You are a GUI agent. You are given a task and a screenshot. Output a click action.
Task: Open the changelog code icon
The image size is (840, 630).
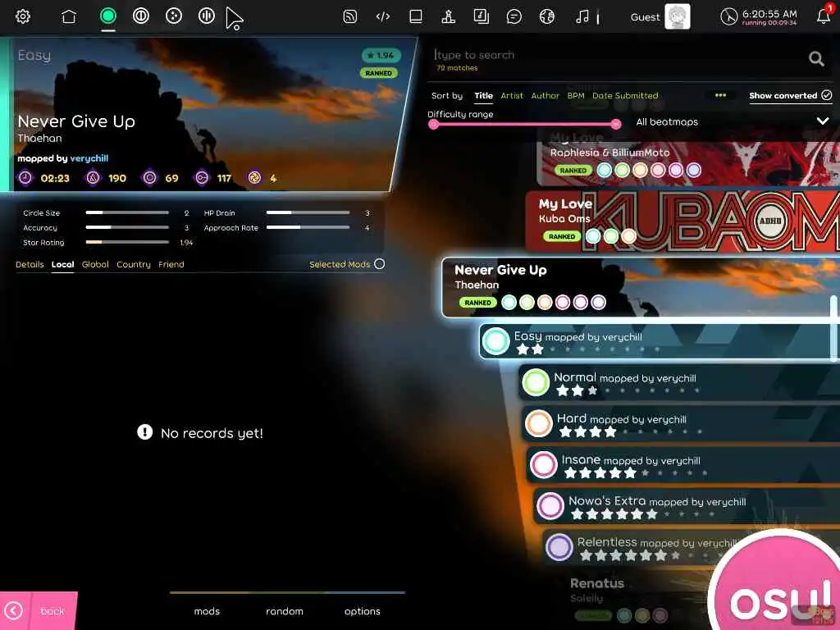coord(383,16)
